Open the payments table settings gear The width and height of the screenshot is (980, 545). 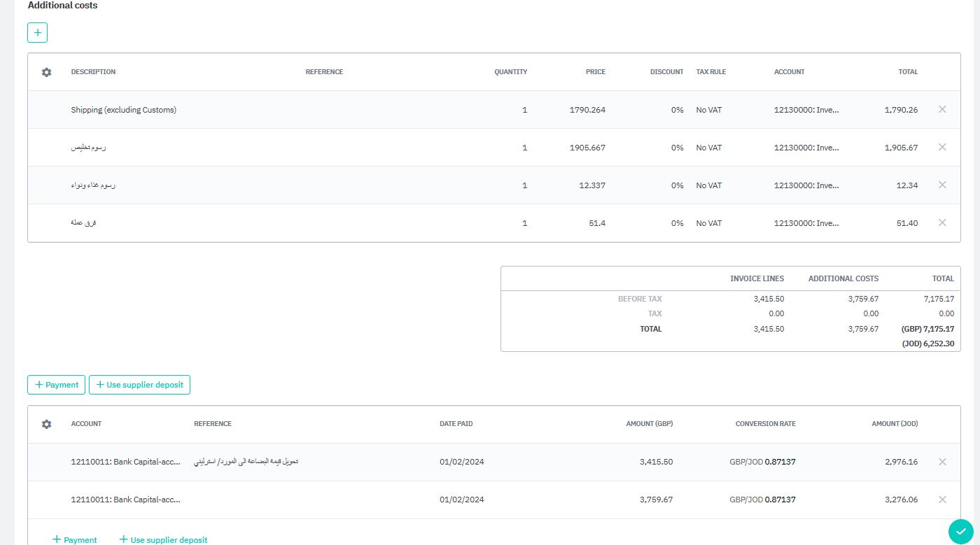(x=47, y=424)
